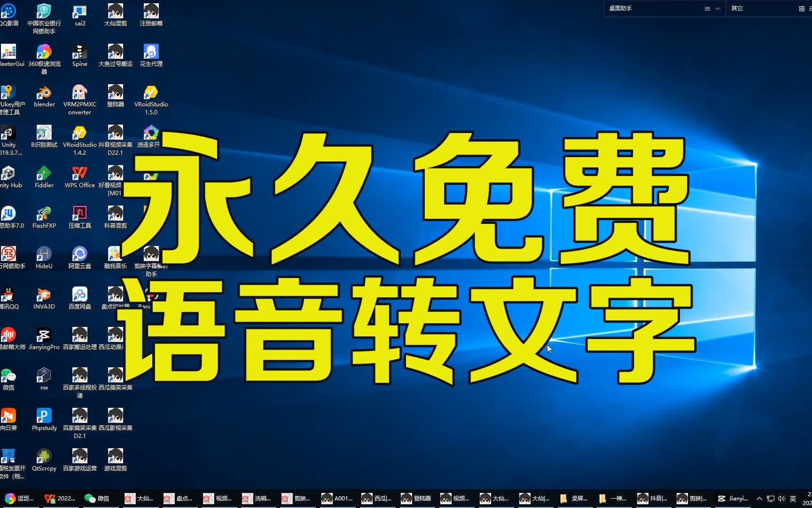This screenshot has width=812, height=508.
Task: Open the 注册邮箱 desktop icon
Action: [x=151, y=16]
